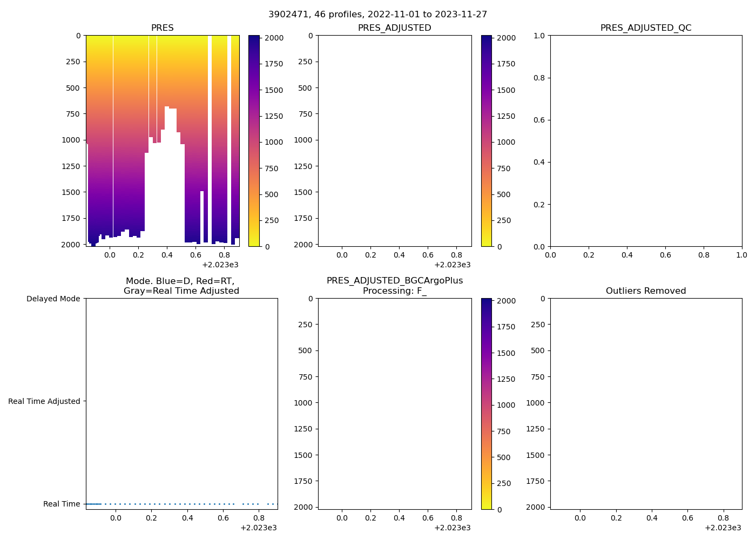Image resolution: width=756 pixels, height=540 pixels.
Task: Click the colorbar beside the BGCArgoPlus plot
Action: click(x=487, y=404)
